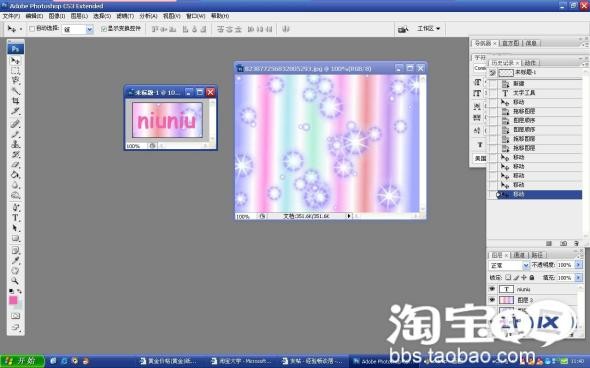
Task: Select the Crop tool
Action: click(15, 101)
